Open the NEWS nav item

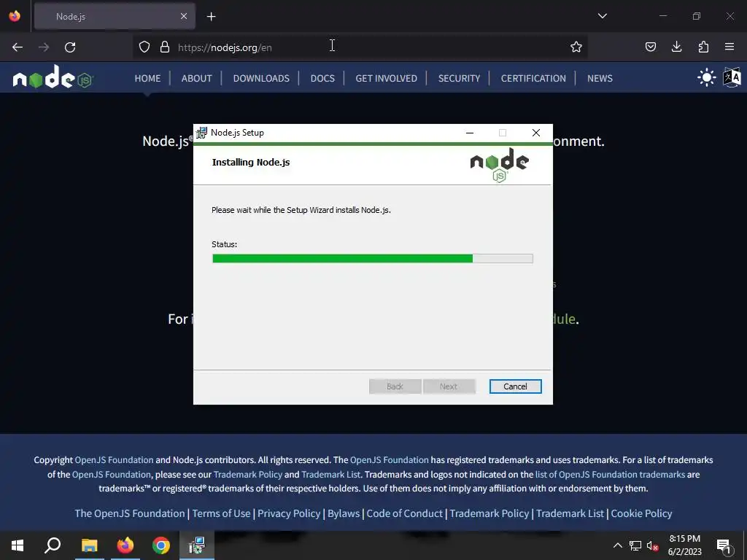(600, 78)
